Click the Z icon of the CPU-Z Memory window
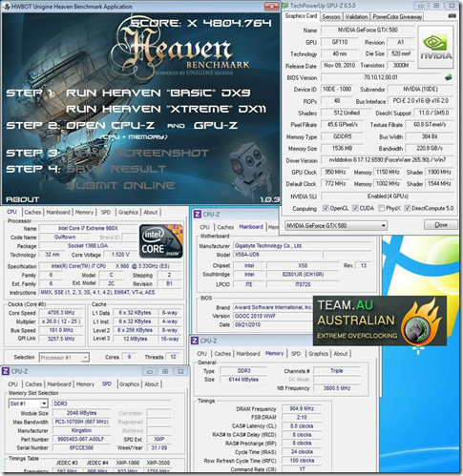The height and width of the screenshot is (476, 463). [x=195, y=341]
